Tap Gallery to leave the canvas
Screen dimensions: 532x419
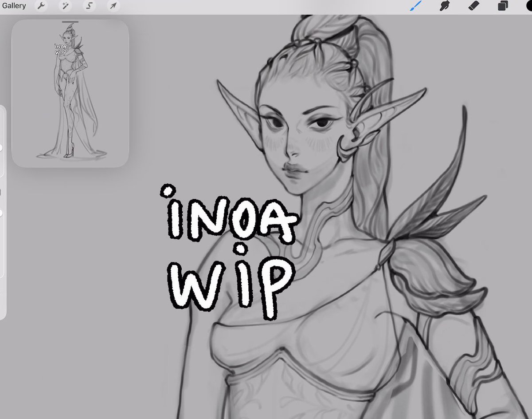14,6
